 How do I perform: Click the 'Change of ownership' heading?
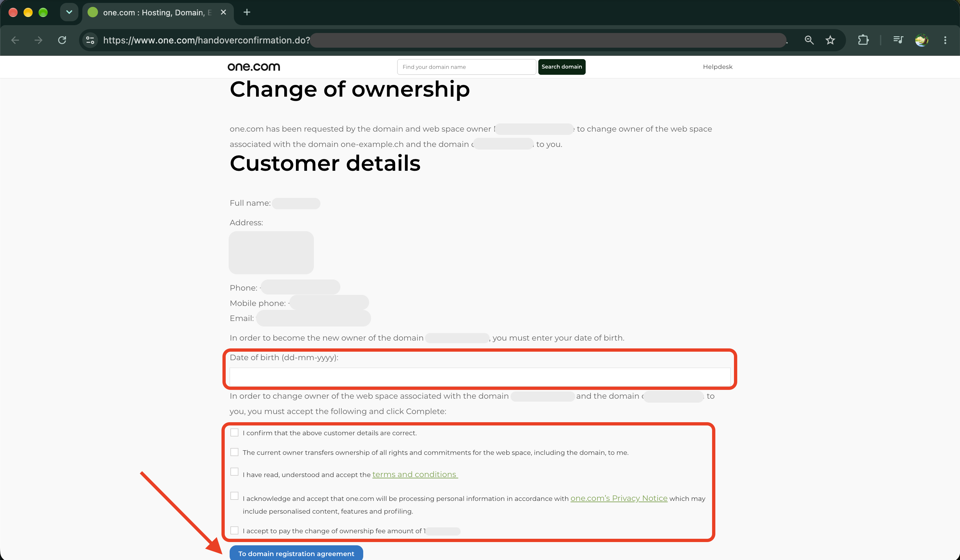pos(350,89)
